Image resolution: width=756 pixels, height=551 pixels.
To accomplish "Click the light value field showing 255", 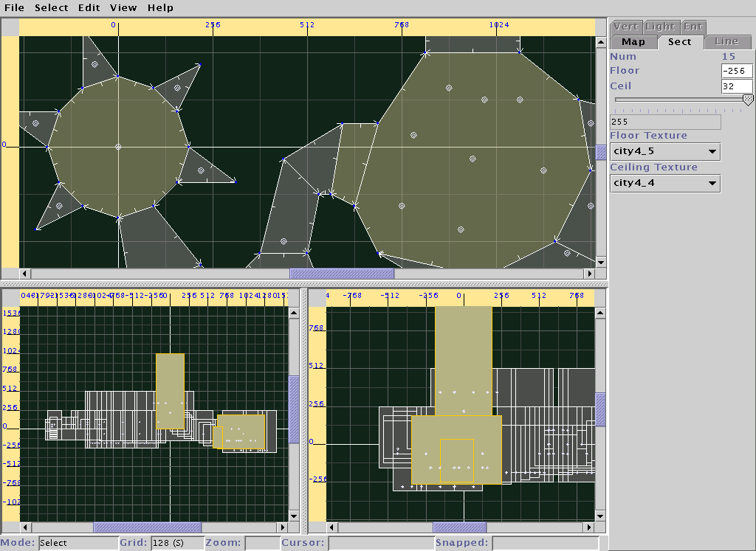I will (x=664, y=122).
